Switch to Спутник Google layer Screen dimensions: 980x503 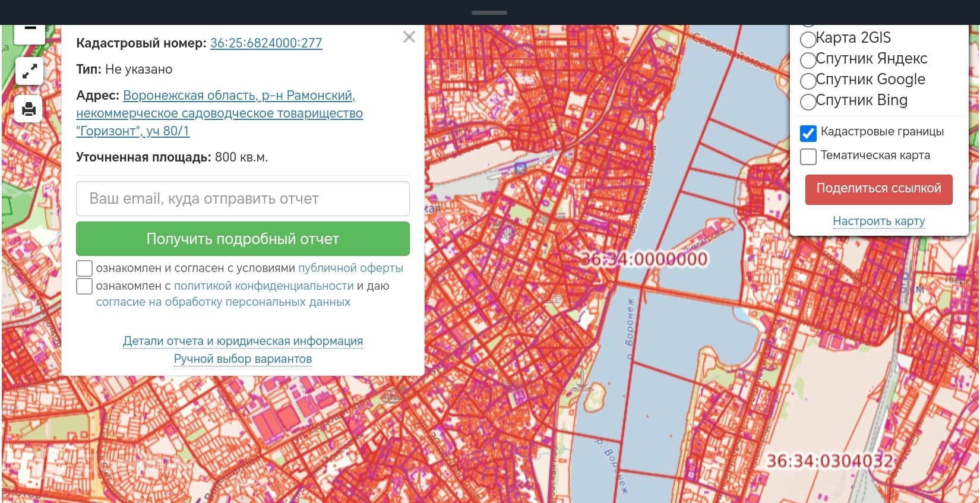click(x=808, y=81)
